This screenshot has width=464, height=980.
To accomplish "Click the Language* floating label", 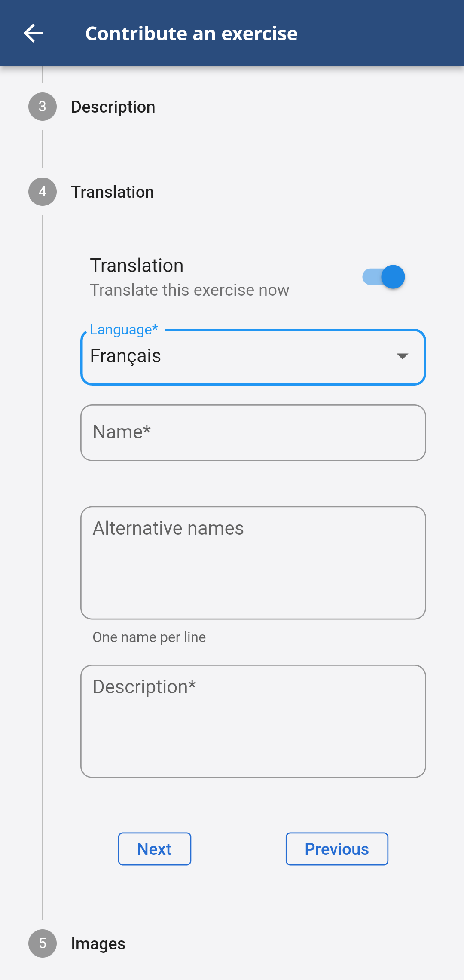I will pos(123,330).
